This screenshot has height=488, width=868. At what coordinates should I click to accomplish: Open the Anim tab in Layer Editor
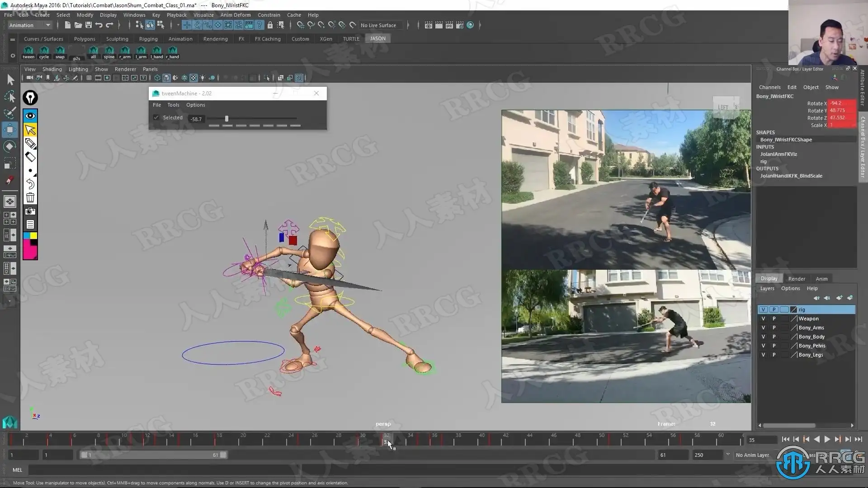[x=821, y=279]
